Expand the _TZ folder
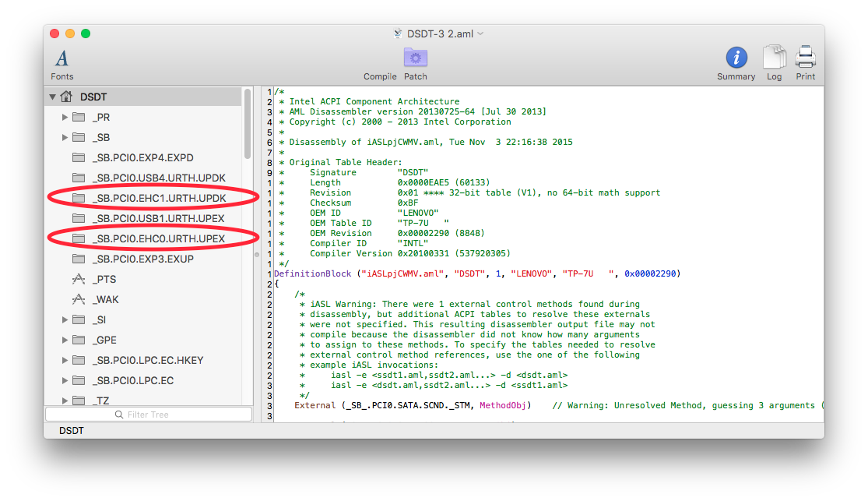868x501 pixels. (x=65, y=400)
